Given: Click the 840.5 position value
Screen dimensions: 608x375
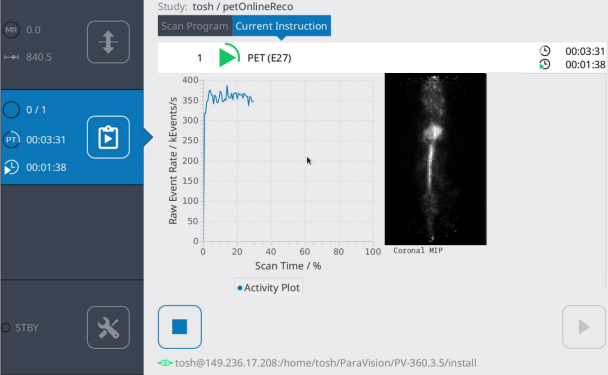Looking at the screenshot, I should point(39,57).
